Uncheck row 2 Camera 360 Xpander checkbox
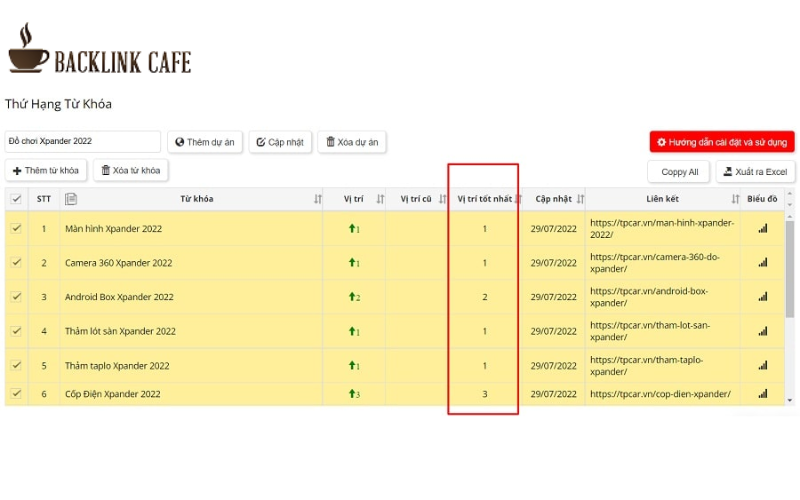Screen dimensions: 800x500 pyautogui.click(x=16, y=262)
